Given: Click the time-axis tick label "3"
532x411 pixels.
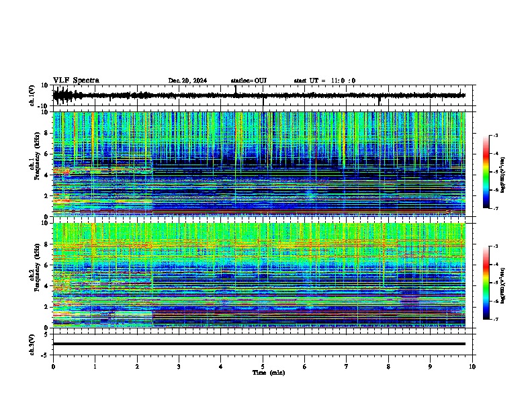Looking at the screenshot, I should [x=179, y=367].
